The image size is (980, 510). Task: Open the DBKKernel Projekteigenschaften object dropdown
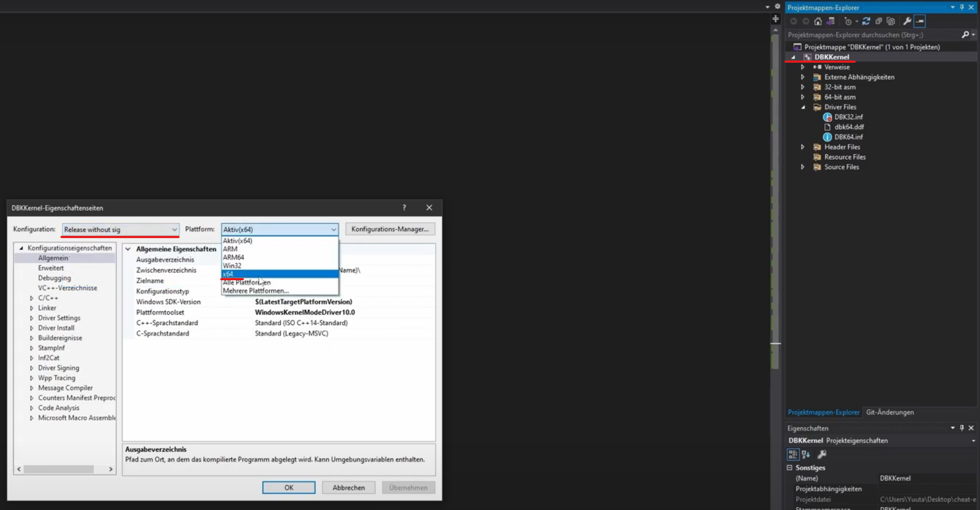(x=973, y=441)
